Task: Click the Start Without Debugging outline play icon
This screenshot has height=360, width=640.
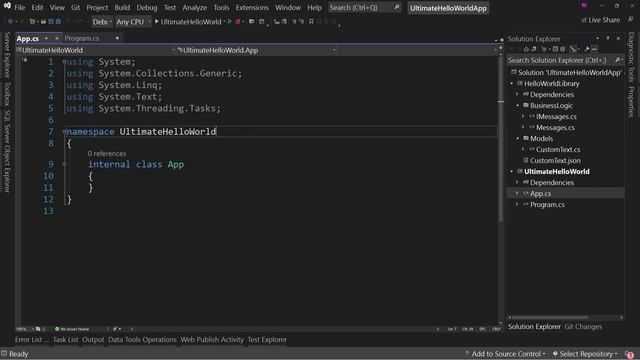Action: (x=230, y=21)
